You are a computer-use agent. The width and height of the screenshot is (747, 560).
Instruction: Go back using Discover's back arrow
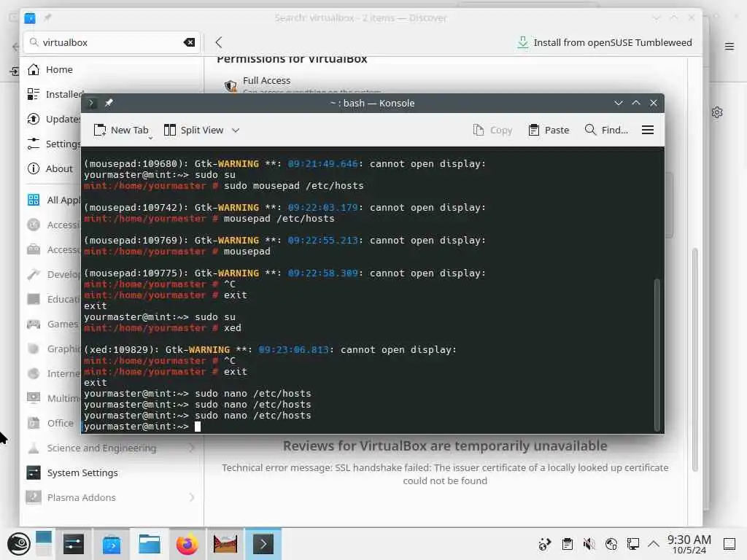[x=219, y=42]
